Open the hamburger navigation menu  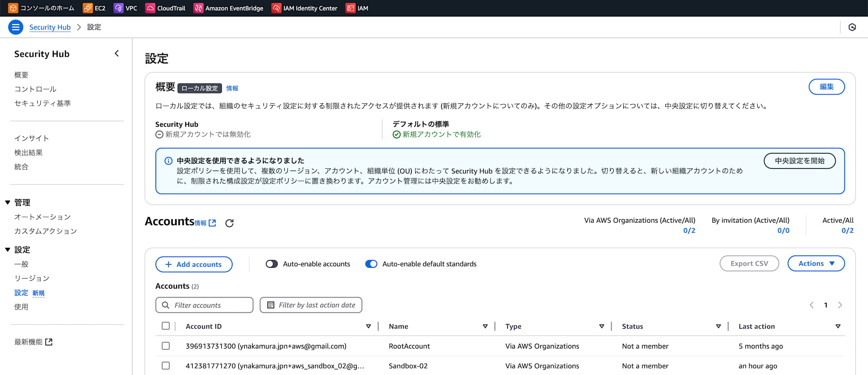point(16,27)
